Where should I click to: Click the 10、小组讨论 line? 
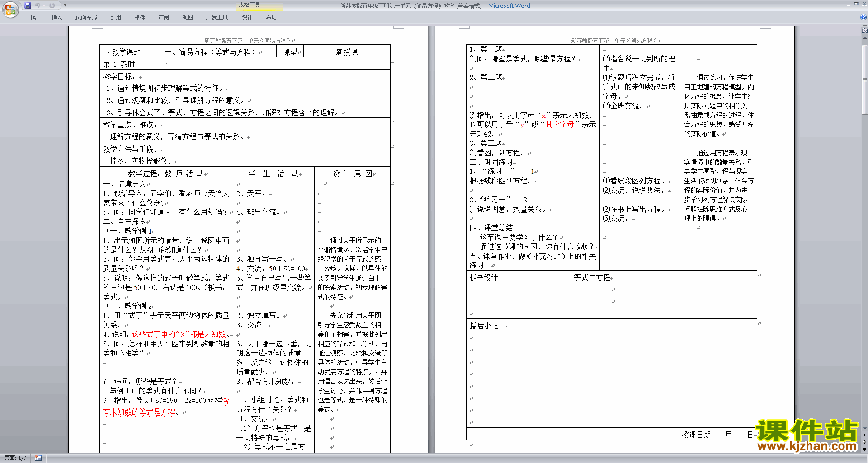click(272, 400)
